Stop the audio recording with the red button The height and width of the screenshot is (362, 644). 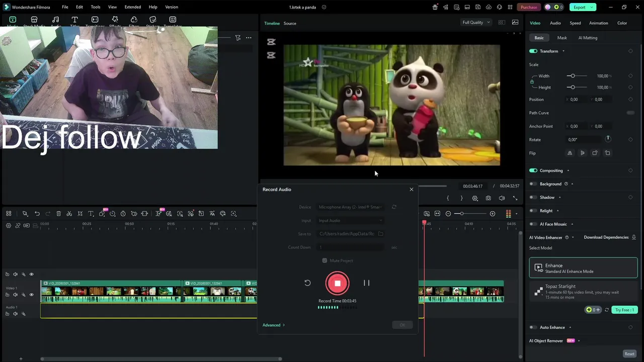point(337,283)
